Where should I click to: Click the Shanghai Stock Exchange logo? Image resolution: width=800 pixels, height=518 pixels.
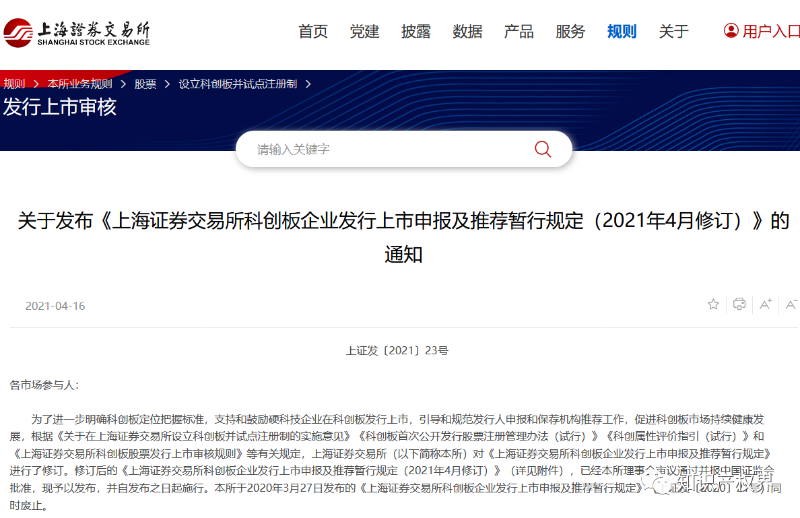77,33
